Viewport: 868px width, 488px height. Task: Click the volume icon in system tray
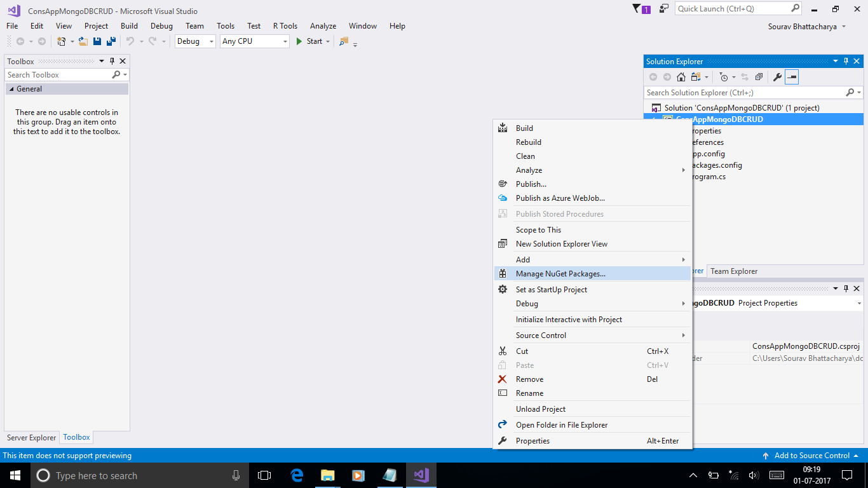tap(754, 475)
